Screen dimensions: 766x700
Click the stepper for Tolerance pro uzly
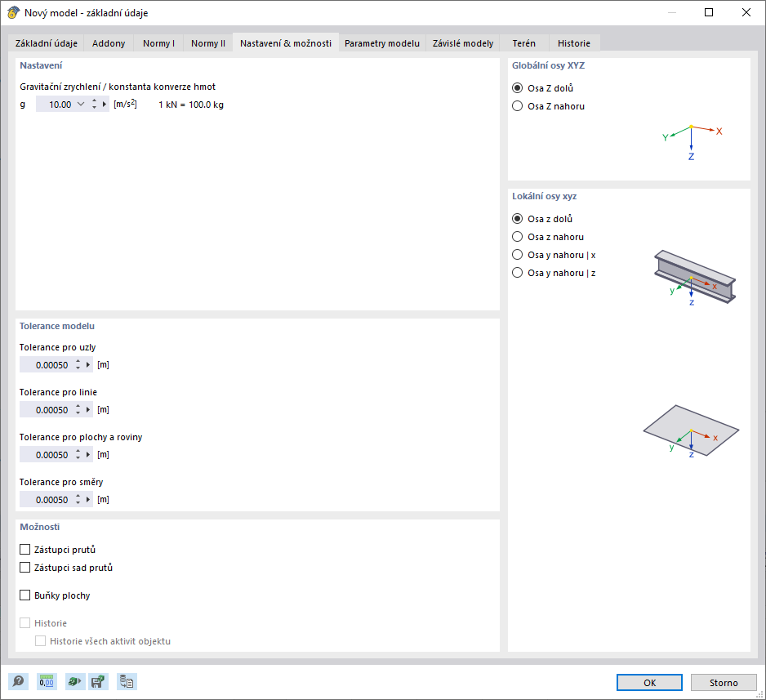[x=78, y=365]
